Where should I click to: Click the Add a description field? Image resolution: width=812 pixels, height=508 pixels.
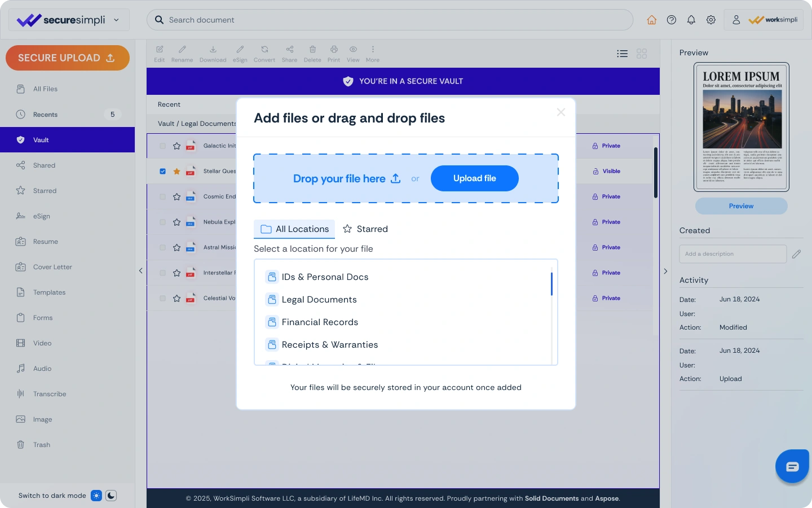tap(733, 254)
